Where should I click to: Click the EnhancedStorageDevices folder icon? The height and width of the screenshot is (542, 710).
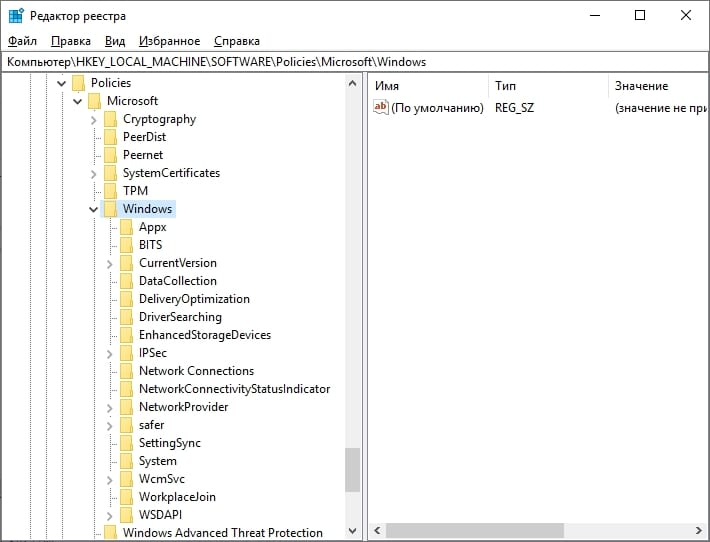click(x=126, y=335)
